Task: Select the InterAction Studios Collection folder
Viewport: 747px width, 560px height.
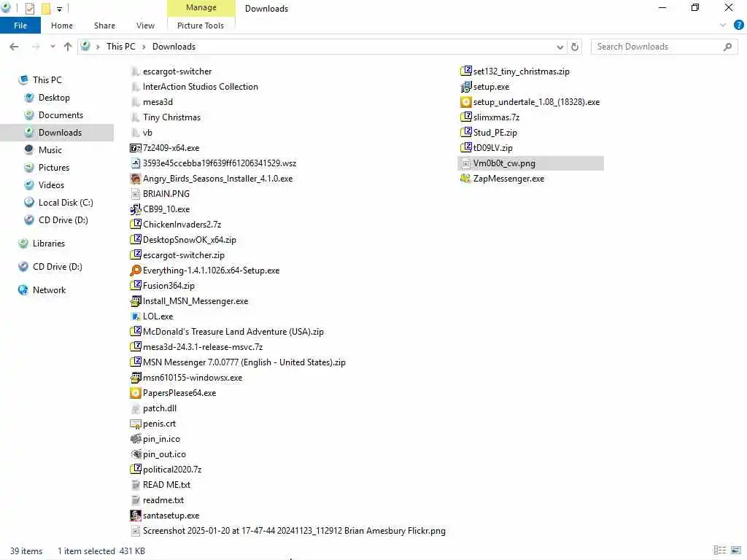Action: click(x=200, y=87)
